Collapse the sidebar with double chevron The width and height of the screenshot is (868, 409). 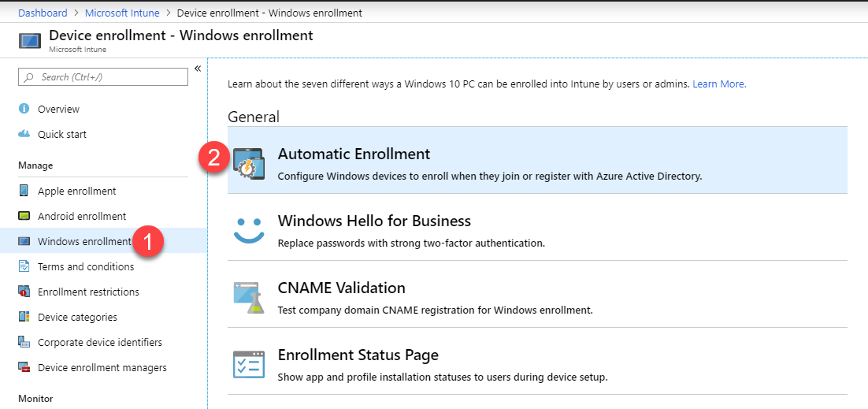point(198,69)
